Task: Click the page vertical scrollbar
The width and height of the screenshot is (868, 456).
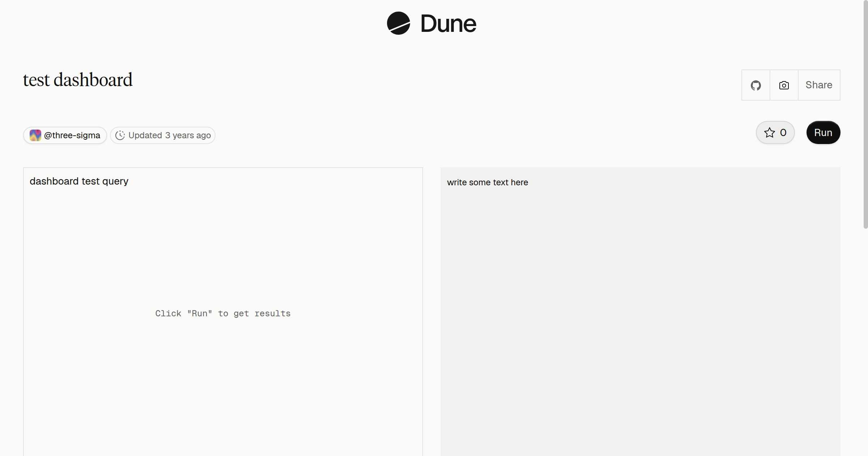Action: (x=865, y=114)
